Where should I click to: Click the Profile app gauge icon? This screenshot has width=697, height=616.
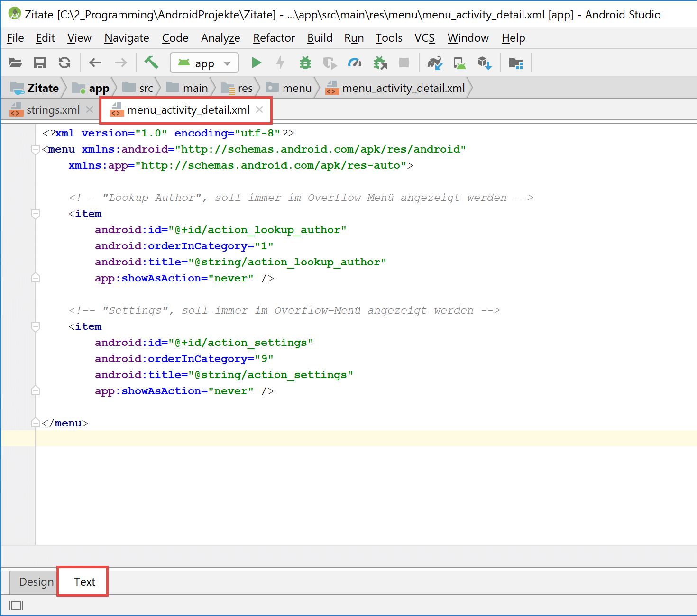click(355, 63)
